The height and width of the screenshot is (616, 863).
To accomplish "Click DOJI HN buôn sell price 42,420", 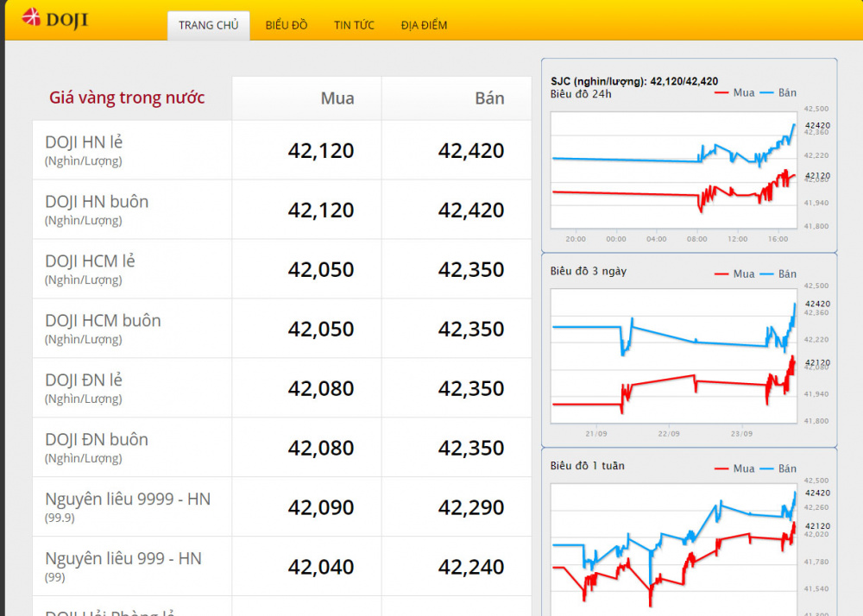I will click(x=471, y=211).
